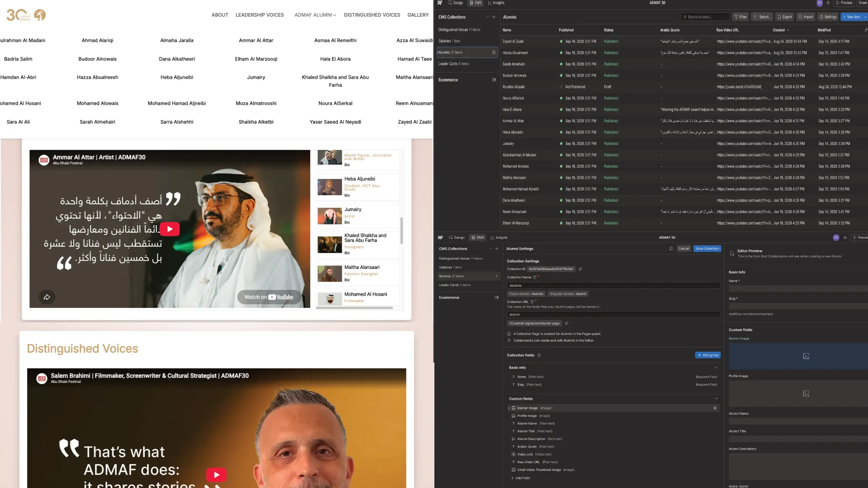The height and width of the screenshot is (488, 868).
Task: Add a collection in lower CMS Collections panel
Action: 497,249
